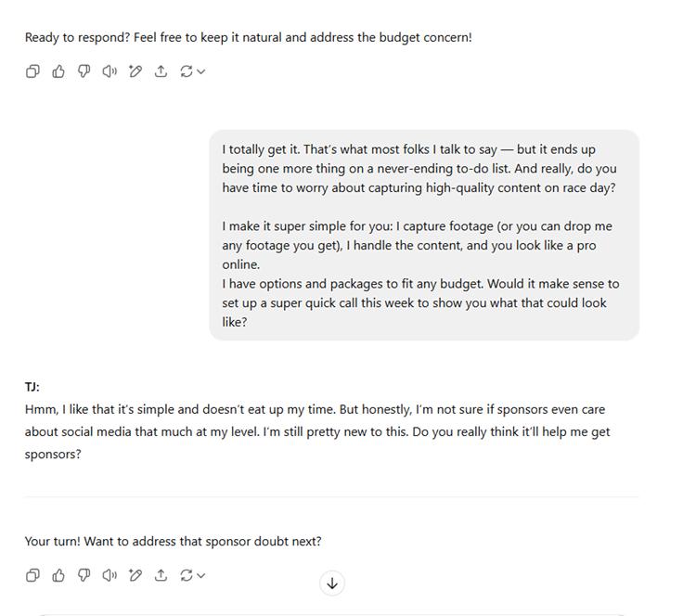Copy the 'Ready to respond?' message
The width and height of the screenshot is (683, 616).
[x=32, y=71]
